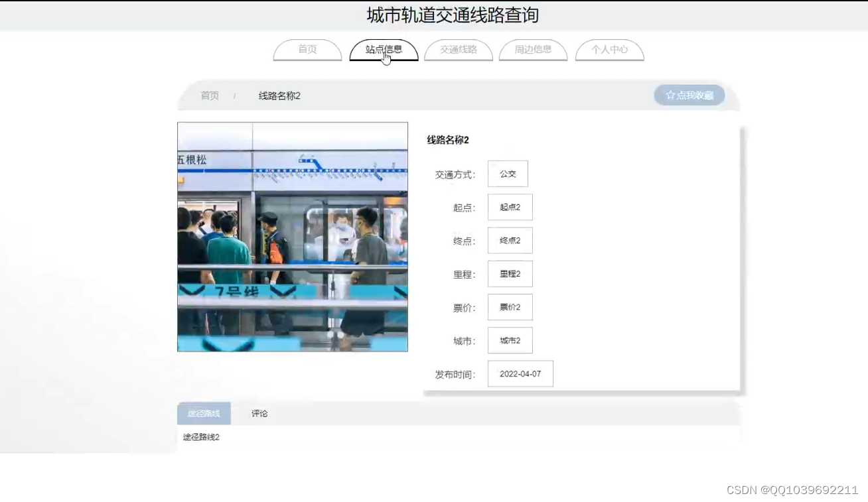Click the 公交 transport mode box
This screenshot has height=502, width=868.
pyautogui.click(x=508, y=174)
